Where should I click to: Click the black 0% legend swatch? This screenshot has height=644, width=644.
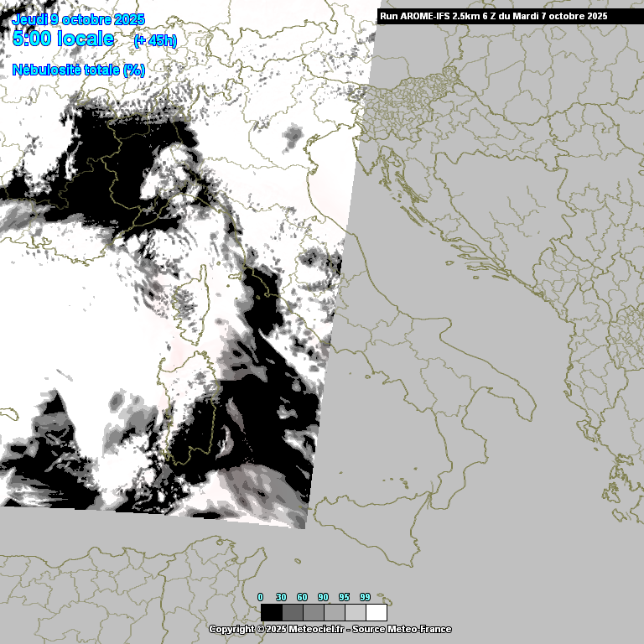tap(271, 612)
